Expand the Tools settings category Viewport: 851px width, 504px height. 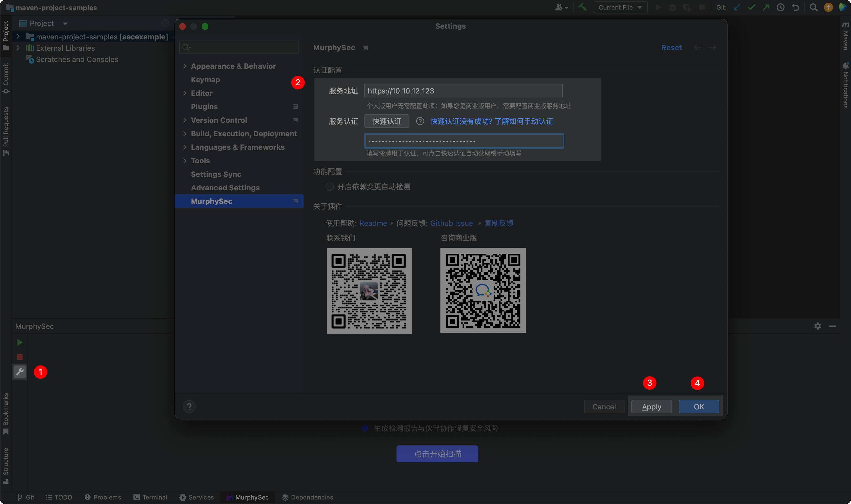coord(185,161)
